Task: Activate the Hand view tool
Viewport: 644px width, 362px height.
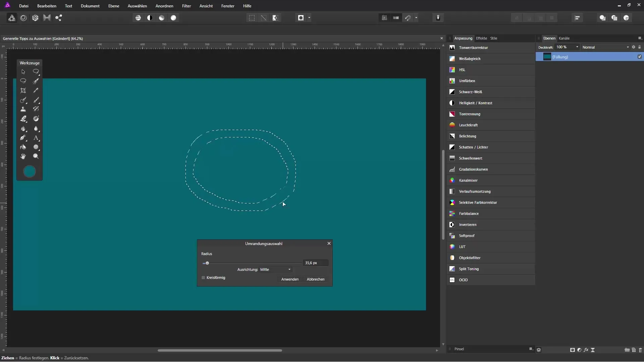Action: (23, 156)
